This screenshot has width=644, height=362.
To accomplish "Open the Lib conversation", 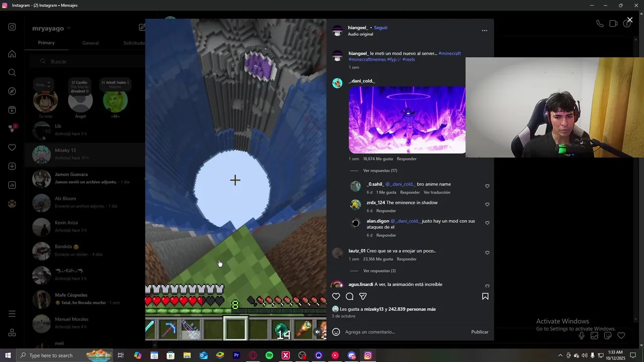I will (x=86, y=130).
